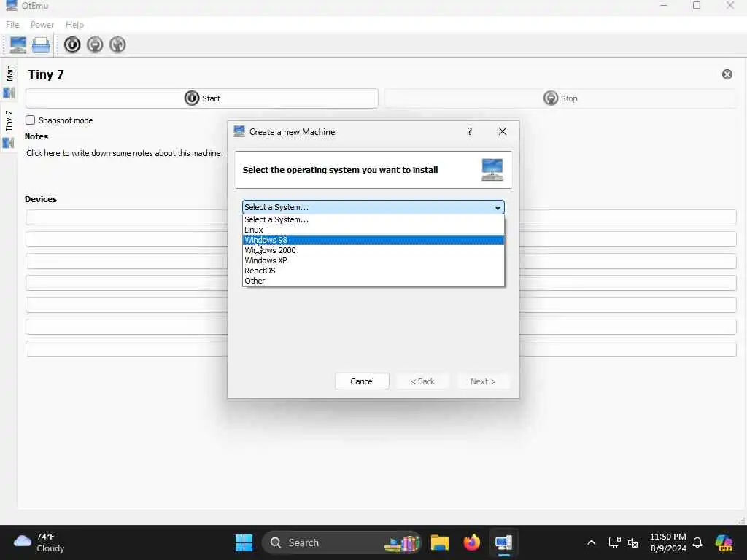Choose 'Select a System...' list entry
This screenshot has width=747, height=560.
point(373,219)
